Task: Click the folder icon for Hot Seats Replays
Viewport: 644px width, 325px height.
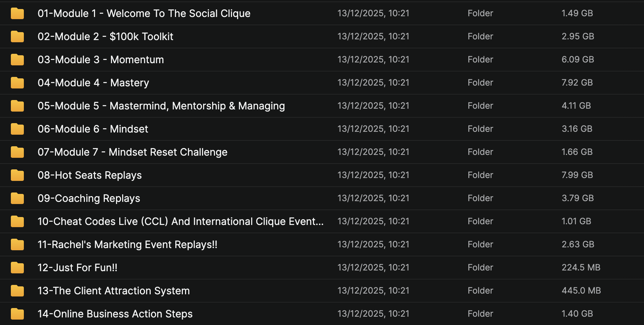Action: 17,175
